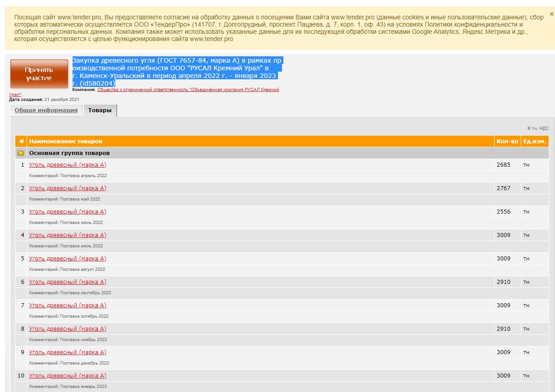555x392 pixels.
Task: Open item 7 Уголь древесный link (октябрь 2022)
Action: (68, 305)
